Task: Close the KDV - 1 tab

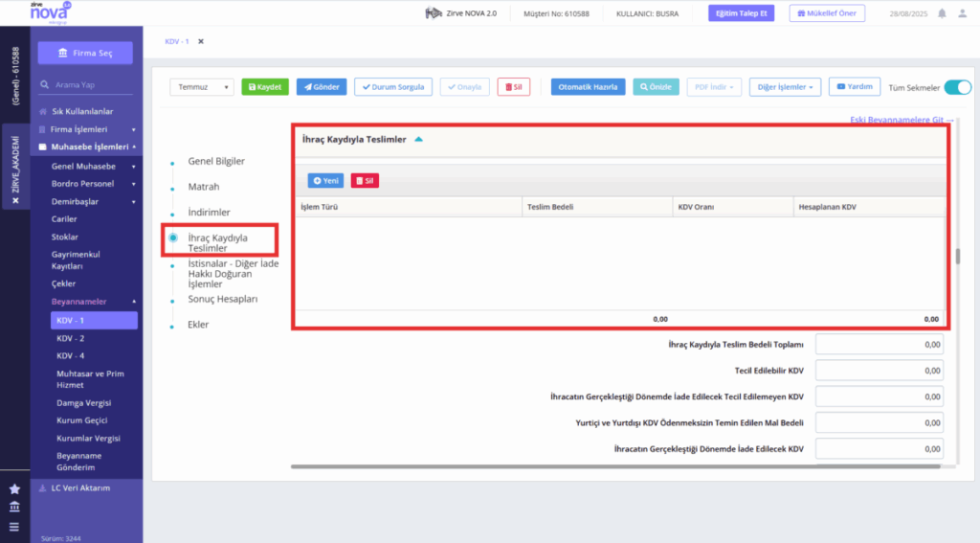Action: tap(201, 41)
